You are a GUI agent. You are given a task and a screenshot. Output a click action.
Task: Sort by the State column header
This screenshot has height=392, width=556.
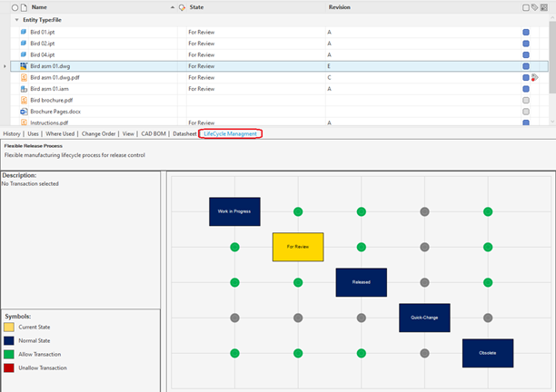[196, 7]
